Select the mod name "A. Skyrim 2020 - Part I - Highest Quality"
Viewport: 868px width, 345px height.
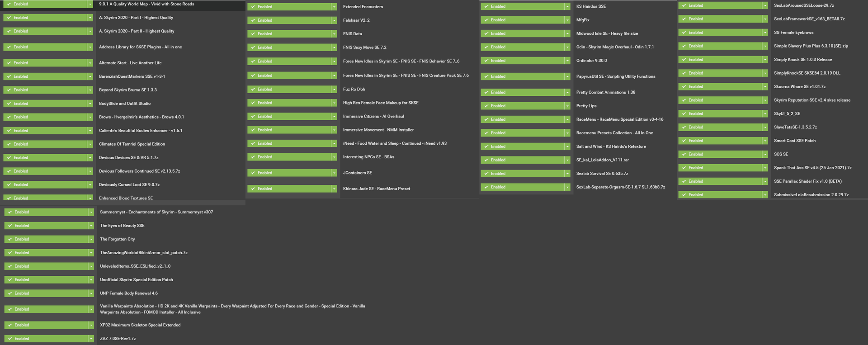136,18
